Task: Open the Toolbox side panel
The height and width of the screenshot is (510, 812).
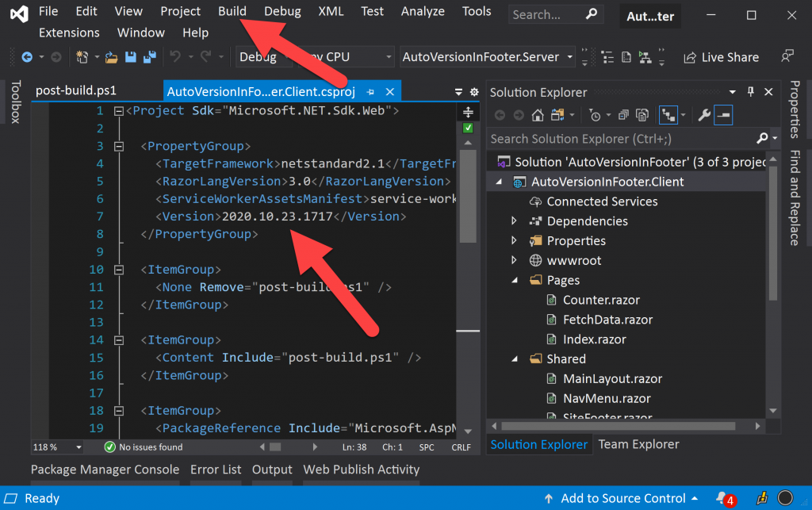Action: pyautogui.click(x=16, y=102)
